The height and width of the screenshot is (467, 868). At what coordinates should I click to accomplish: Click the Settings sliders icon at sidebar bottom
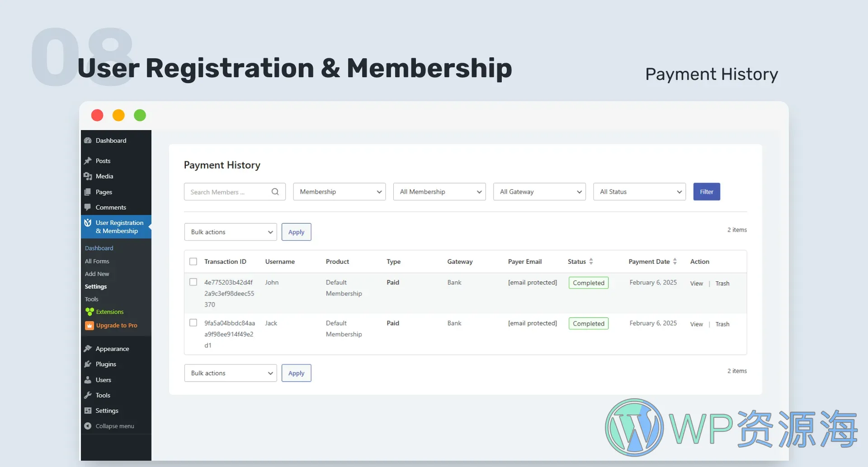pyautogui.click(x=88, y=411)
